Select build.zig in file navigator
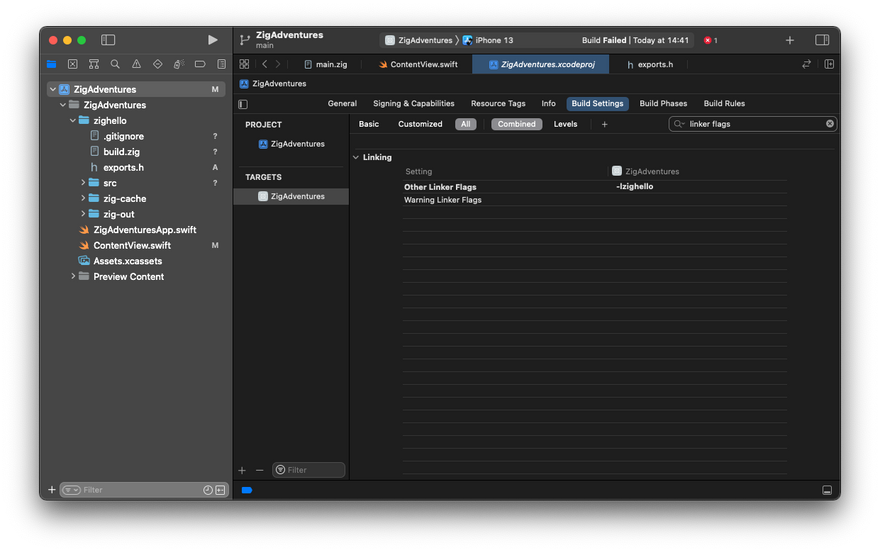 point(121,152)
